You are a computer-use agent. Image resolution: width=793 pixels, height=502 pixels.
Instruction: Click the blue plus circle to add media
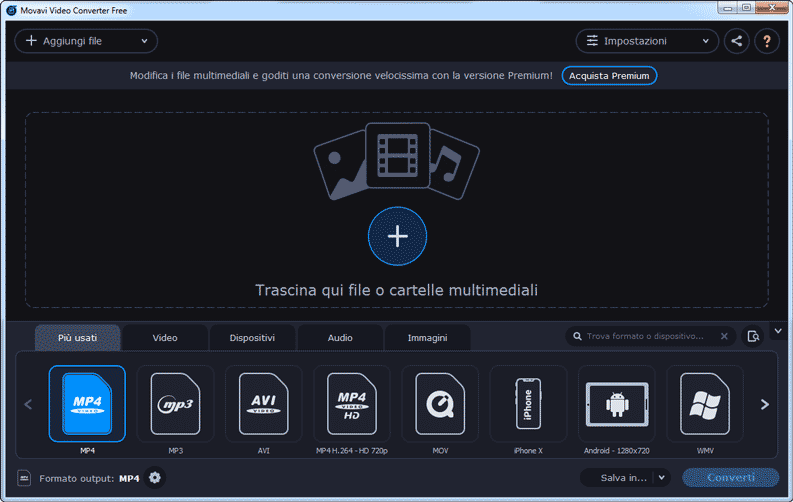[x=397, y=236]
